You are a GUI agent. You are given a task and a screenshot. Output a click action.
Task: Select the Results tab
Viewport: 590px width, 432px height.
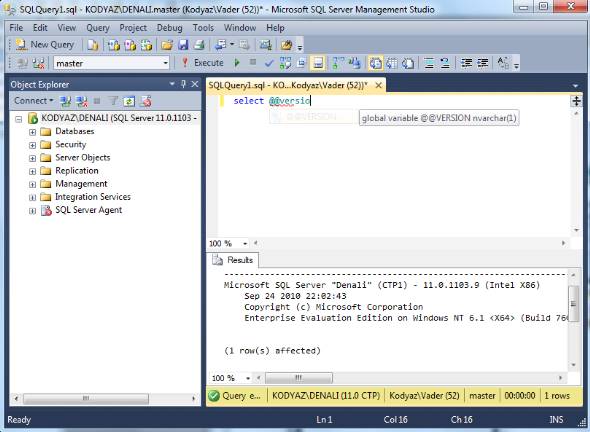point(233,260)
